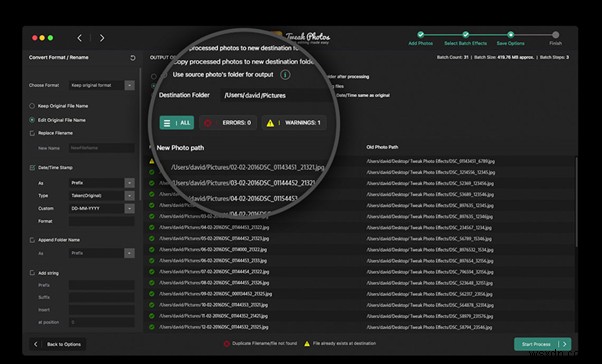Select old path DSC_52369_123456.jpg row
602x364 pixels.
(430, 184)
